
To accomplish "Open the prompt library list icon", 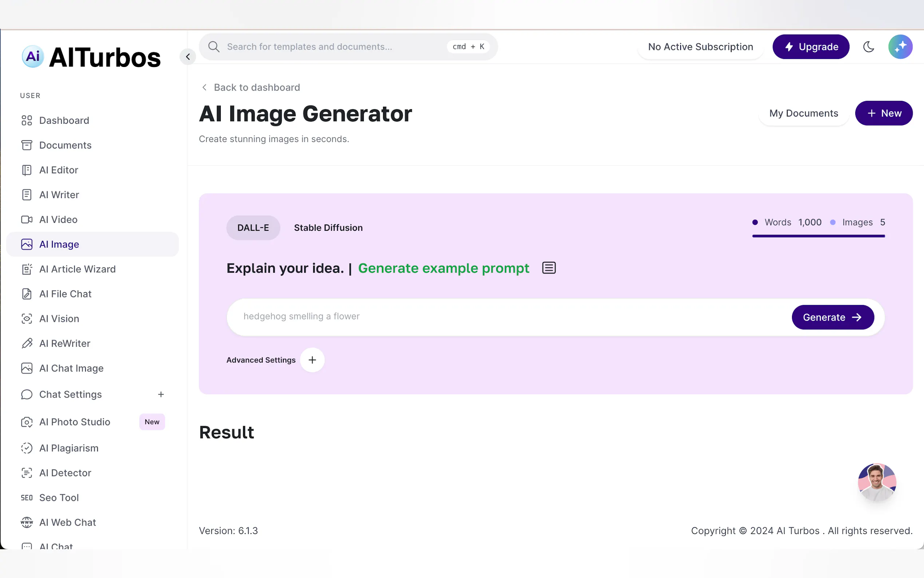I will pos(549,268).
